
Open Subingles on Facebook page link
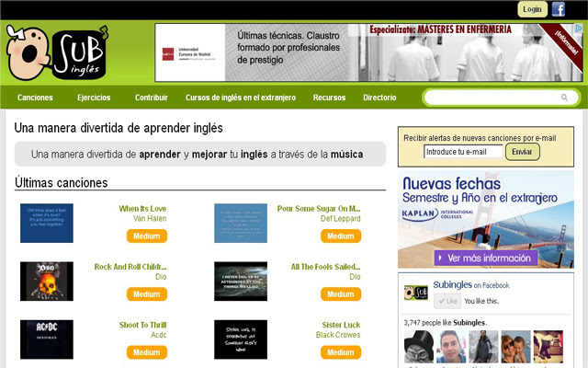(x=452, y=285)
